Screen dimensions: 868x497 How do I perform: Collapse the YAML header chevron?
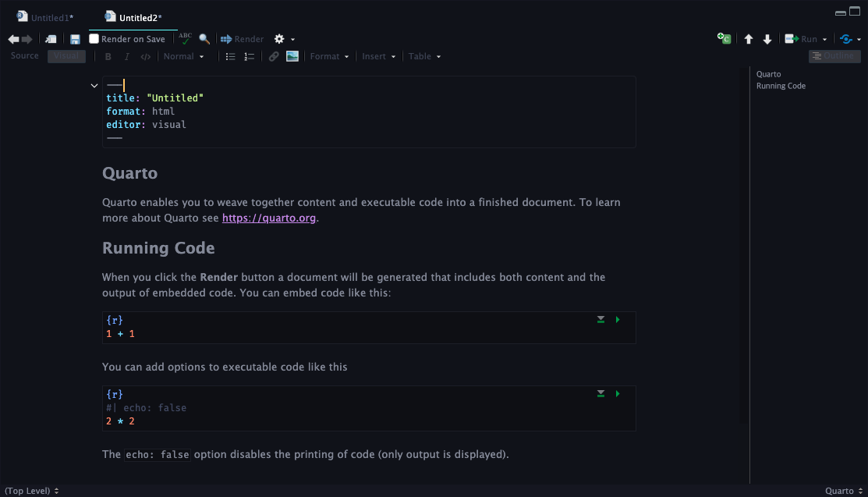coord(94,86)
